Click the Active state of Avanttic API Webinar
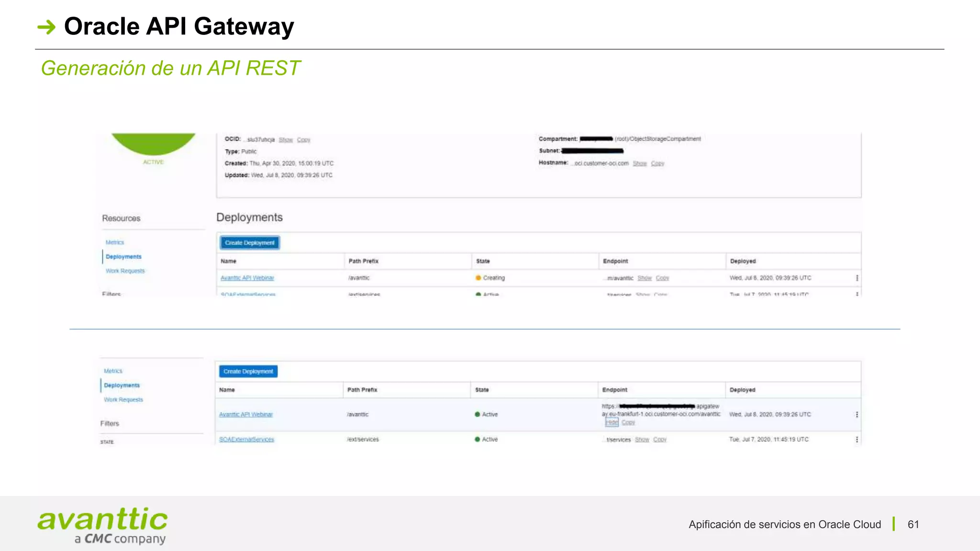The height and width of the screenshot is (551, 980). (490, 415)
